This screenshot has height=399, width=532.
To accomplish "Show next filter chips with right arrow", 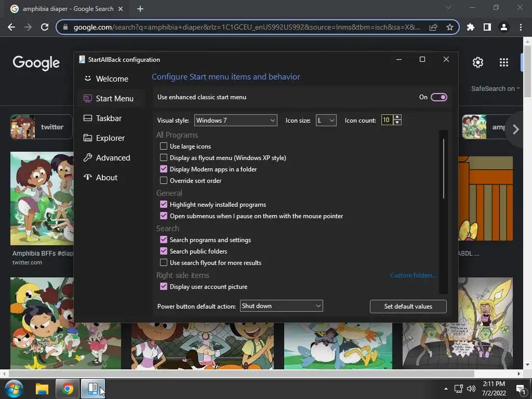I will click(x=515, y=129).
